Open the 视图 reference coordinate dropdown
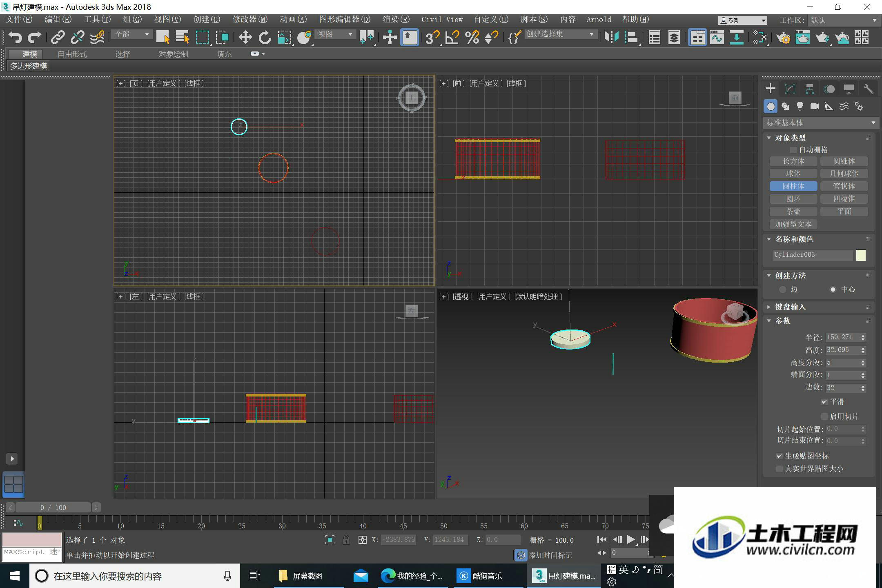 click(x=335, y=34)
